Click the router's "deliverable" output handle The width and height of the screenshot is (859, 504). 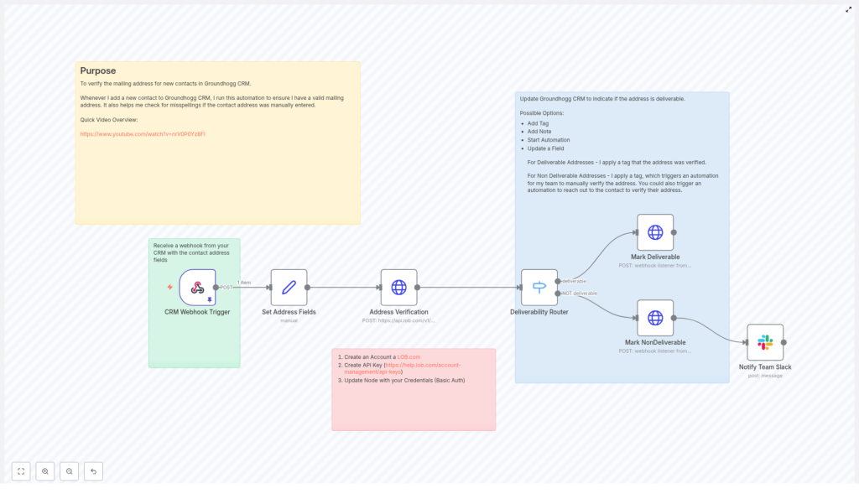point(558,282)
